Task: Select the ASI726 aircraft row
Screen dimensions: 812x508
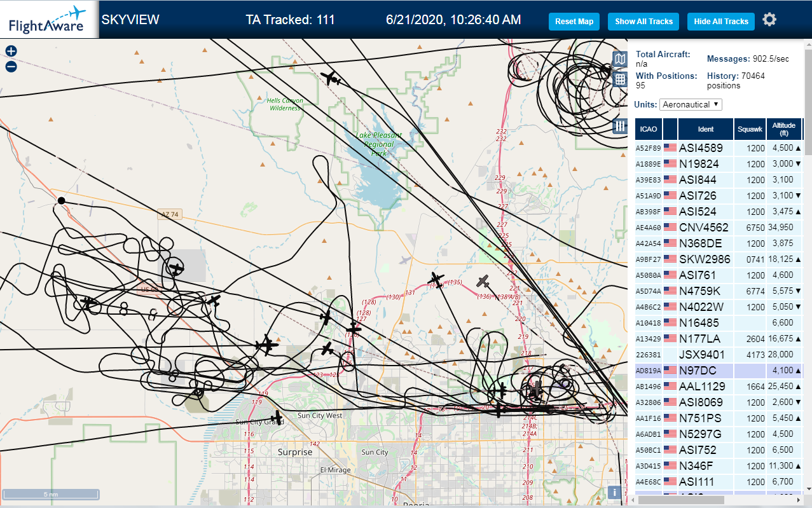Action: point(719,196)
